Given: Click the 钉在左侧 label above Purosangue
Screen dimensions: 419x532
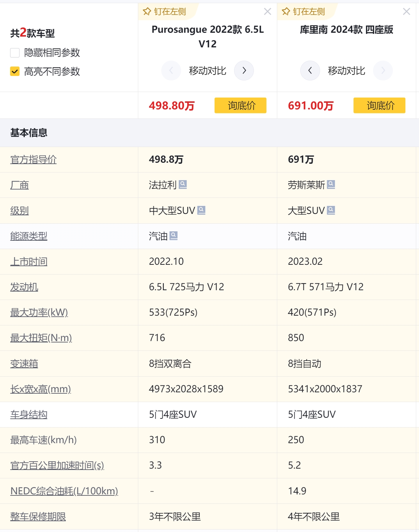Looking at the screenshot, I should click(170, 11).
